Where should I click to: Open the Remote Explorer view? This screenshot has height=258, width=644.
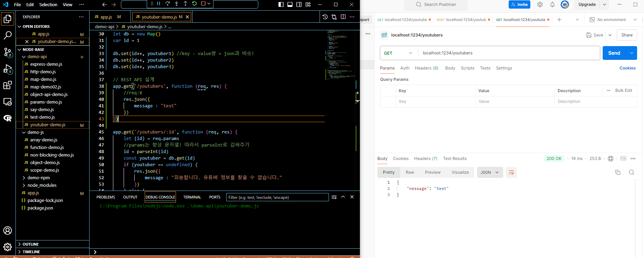8,102
